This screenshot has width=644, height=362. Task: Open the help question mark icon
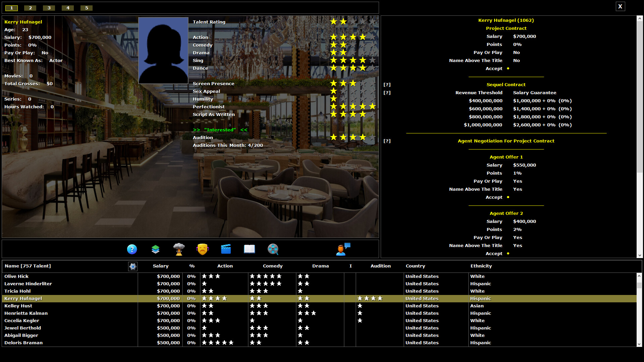pyautogui.click(x=132, y=249)
